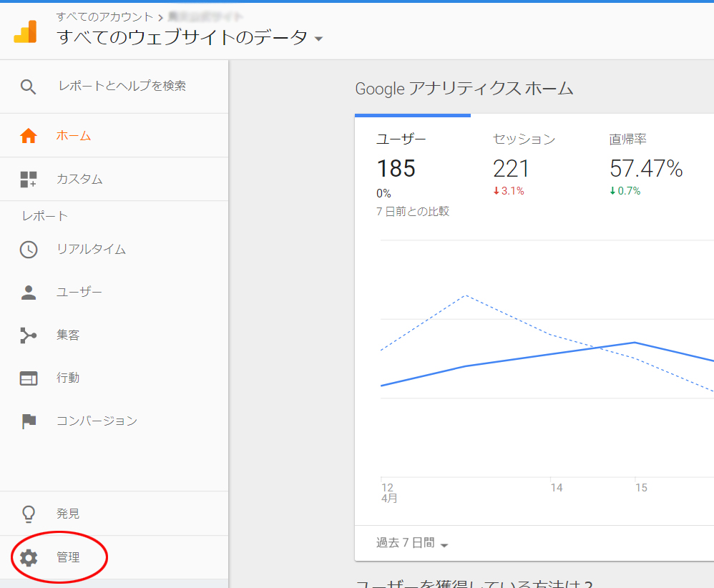Open the view selector dropdown arrow

click(319, 39)
